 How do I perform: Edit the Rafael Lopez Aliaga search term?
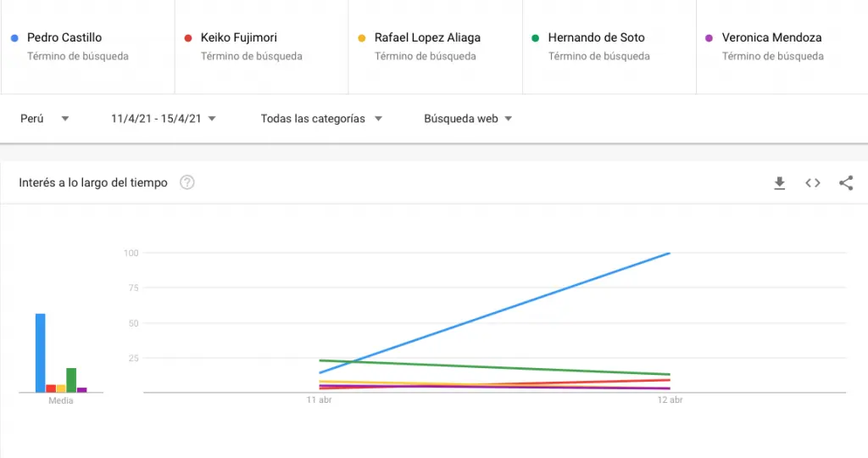point(427,37)
